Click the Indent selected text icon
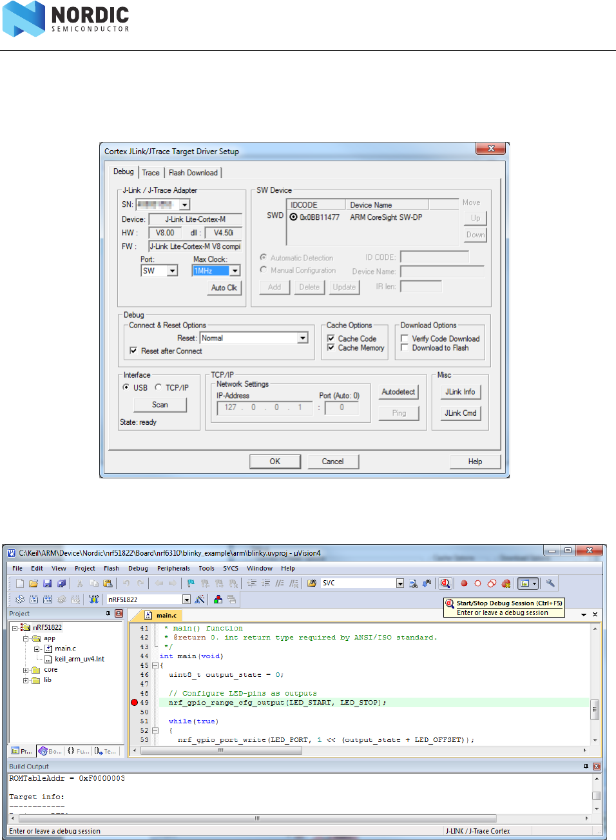The height and width of the screenshot is (840, 616). point(252,583)
